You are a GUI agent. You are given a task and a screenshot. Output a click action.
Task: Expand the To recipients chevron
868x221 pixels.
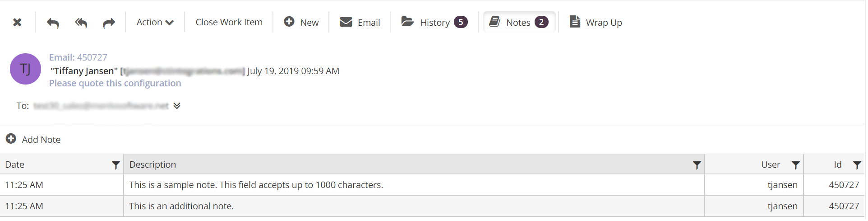177,106
